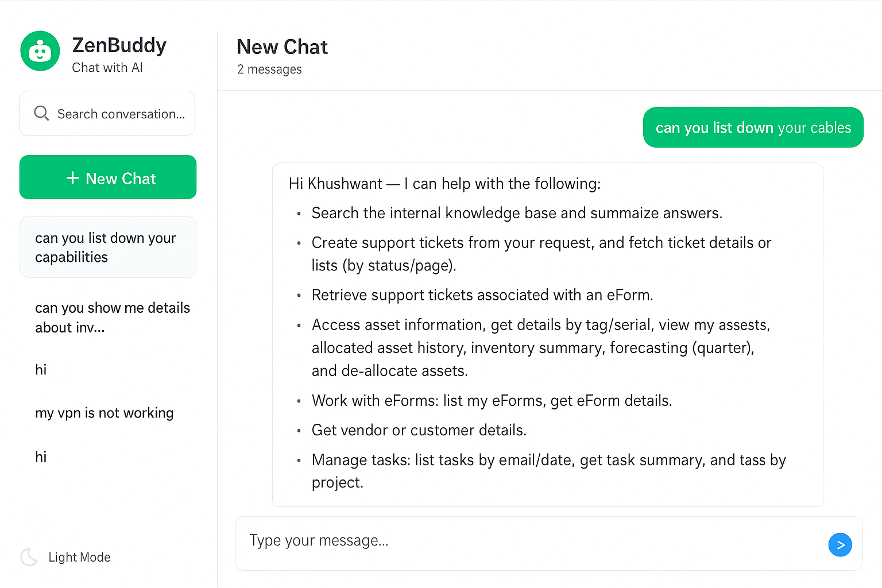
Task: Click the "Chat with AI" subtitle
Action: pos(107,68)
